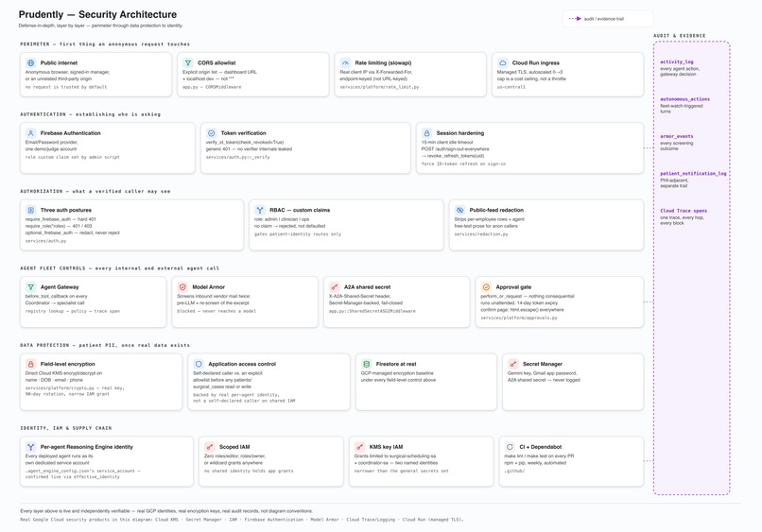This screenshot has height=532, width=762.
Task: Click 'registry lookup → policy → trace span'
Action: click(73, 311)
